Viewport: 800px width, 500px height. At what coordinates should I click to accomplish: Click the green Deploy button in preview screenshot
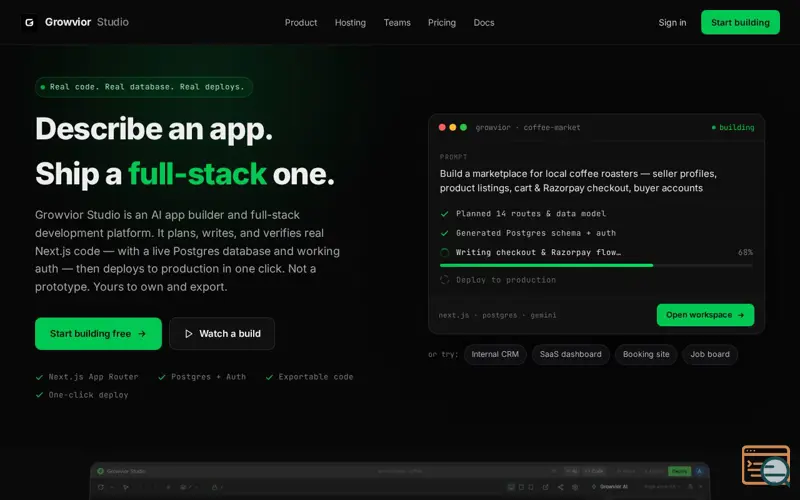(679, 471)
